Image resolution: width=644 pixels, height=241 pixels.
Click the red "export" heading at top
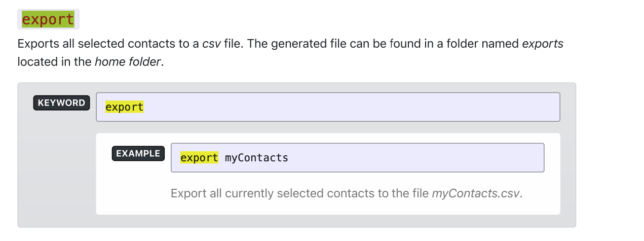click(x=48, y=19)
